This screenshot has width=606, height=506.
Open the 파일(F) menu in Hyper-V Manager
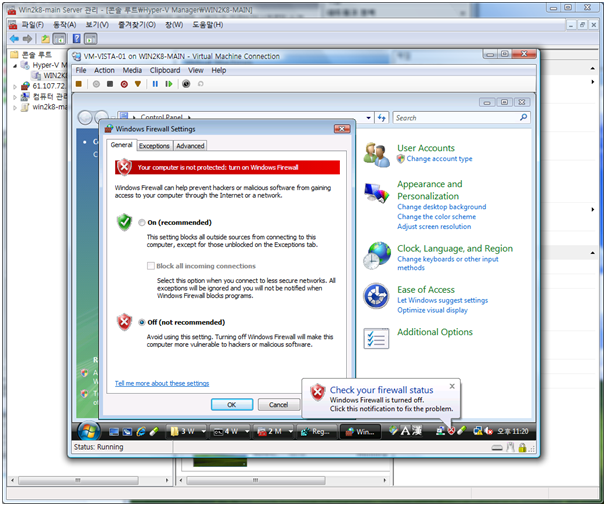point(32,25)
